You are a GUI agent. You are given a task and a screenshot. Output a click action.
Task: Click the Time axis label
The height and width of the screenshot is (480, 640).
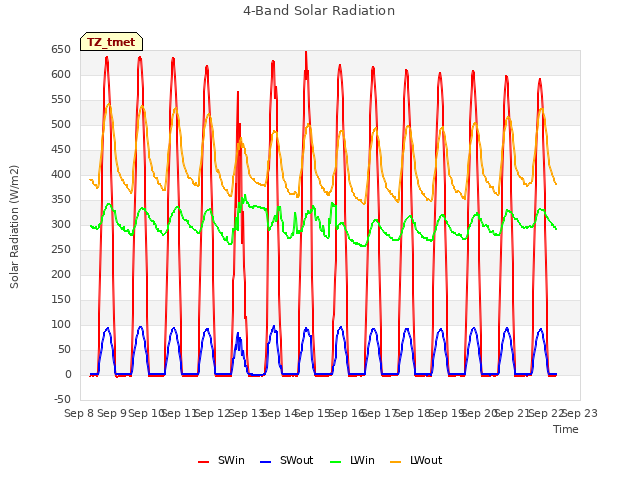point(566,429)
